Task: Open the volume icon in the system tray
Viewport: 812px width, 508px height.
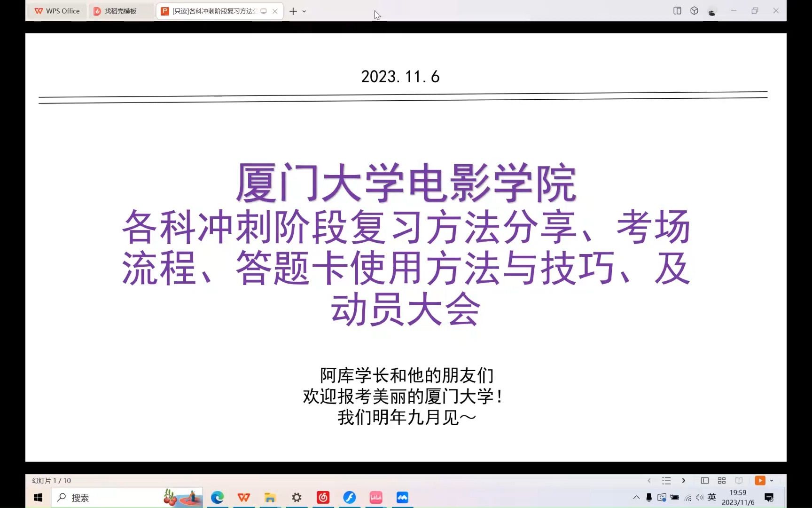Action: point(700,497)
